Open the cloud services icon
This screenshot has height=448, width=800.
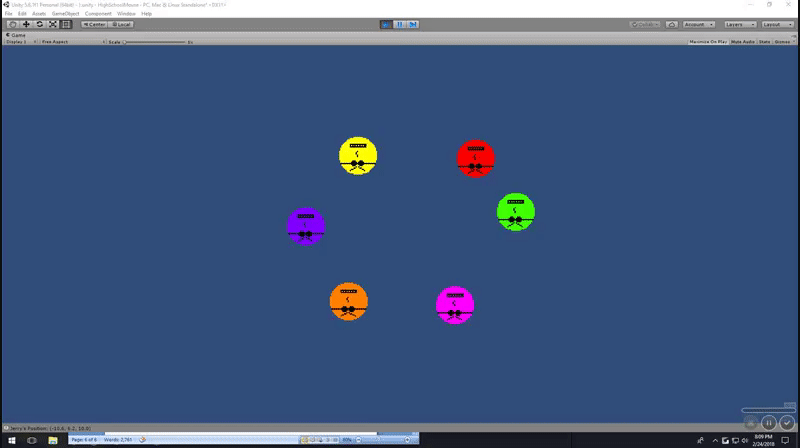[671, 24]
